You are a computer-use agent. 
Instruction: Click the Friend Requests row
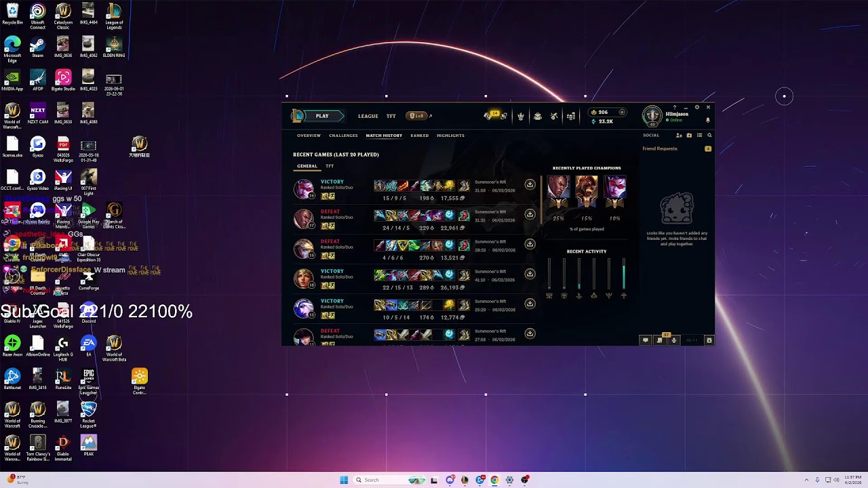click(677, 148)
